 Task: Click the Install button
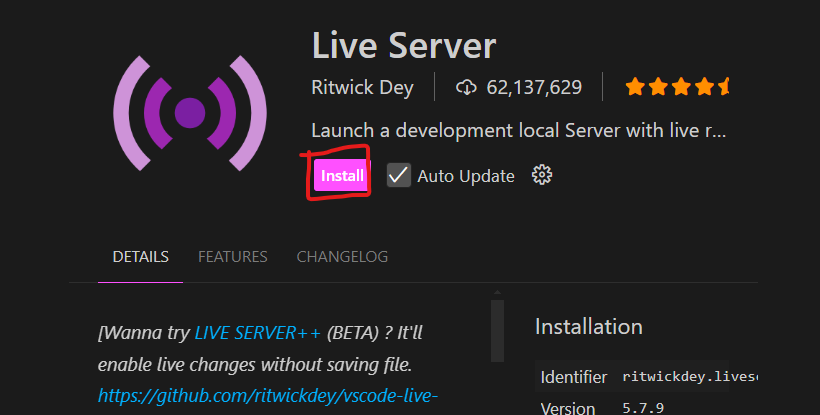click(x=342, y=176)
